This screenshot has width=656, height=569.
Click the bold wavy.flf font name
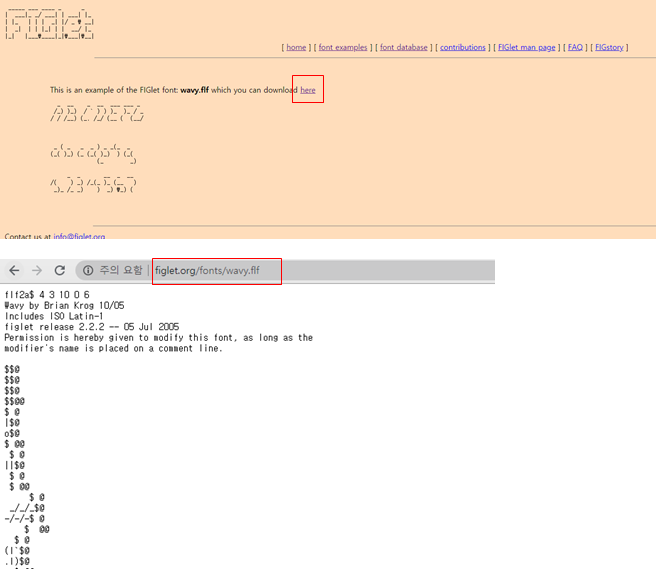tap(195, 90)
